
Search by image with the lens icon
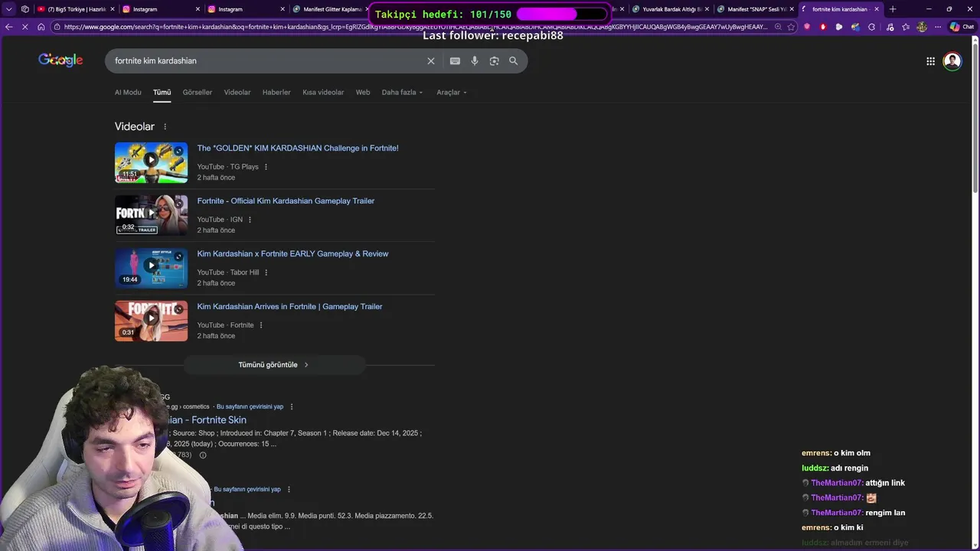[494, 61]
